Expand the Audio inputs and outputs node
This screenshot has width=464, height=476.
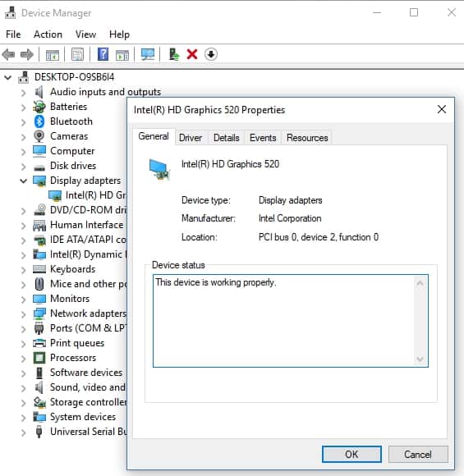coord(23,93)
